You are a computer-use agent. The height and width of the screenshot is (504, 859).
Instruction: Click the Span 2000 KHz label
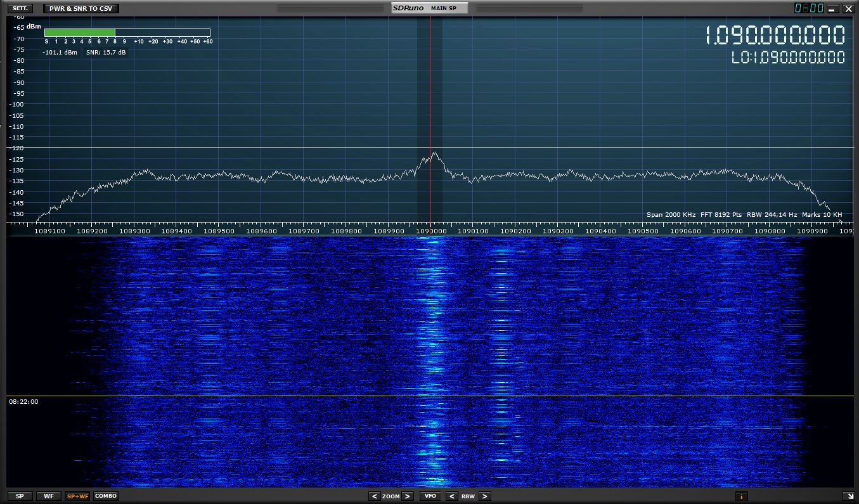[671, 215]
